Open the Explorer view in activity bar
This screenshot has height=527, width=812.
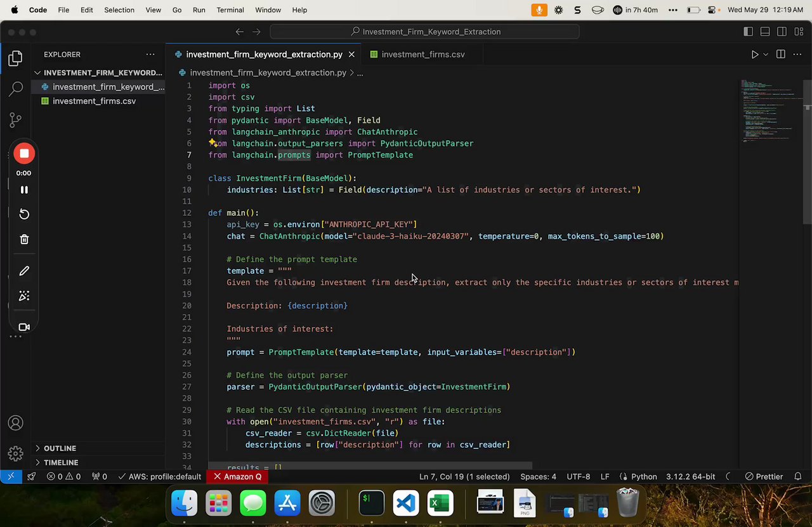click(16, 59)
